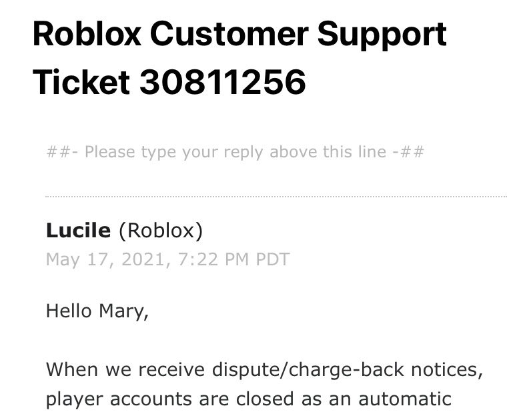This screenshot has height=420, width=527.
Task: Click the timestamp May 17, 2021, 7:22 PM PDT
Action: point(167,259)
